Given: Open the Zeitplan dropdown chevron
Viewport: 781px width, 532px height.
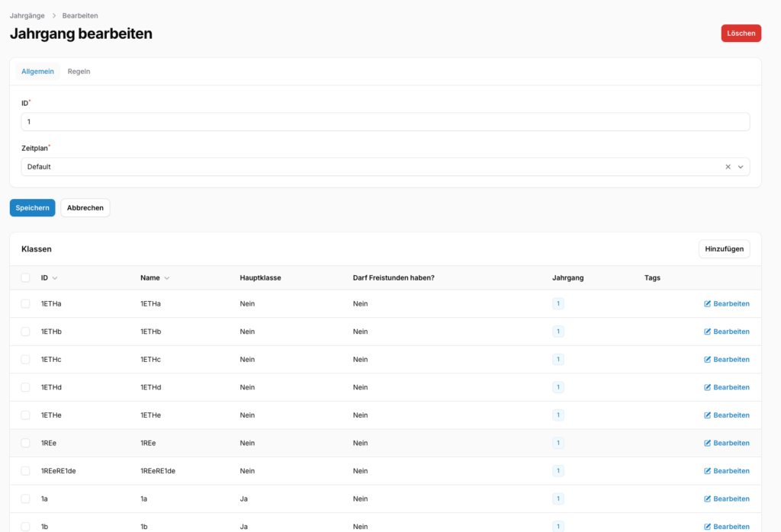Looking at the screenshot, I should [741, 167].
